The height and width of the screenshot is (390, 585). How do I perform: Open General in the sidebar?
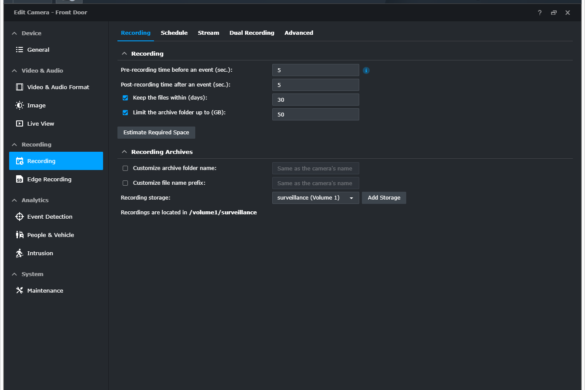tap(56, 50)
